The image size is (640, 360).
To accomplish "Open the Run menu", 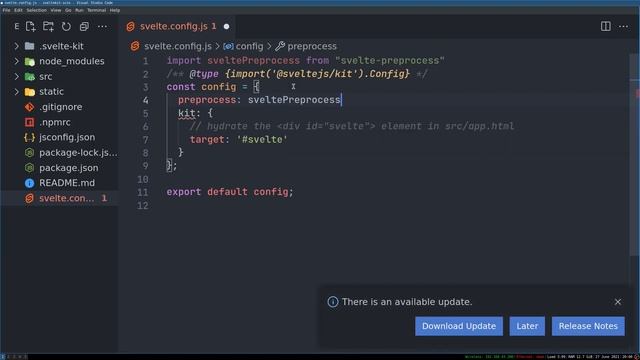I will (79, 10).
